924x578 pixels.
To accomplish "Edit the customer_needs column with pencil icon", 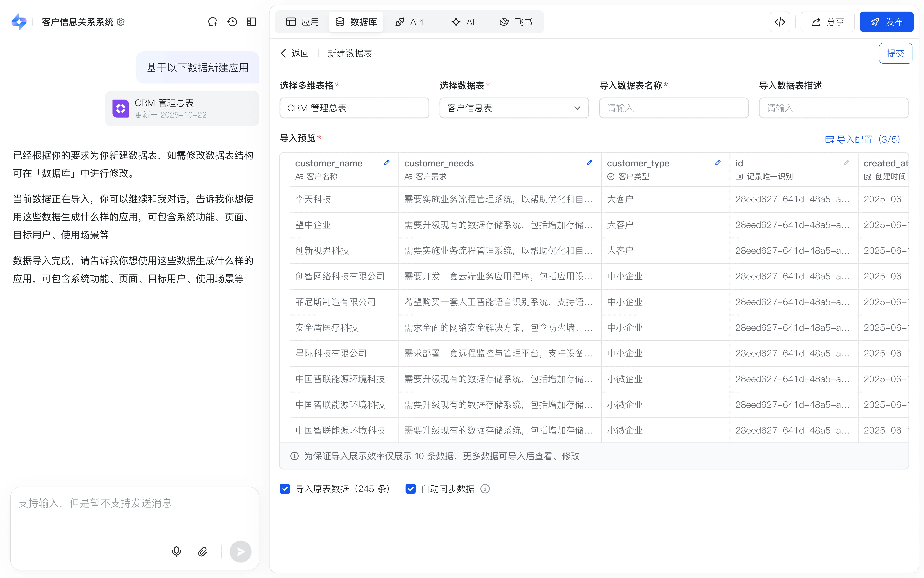I will 590,163.
